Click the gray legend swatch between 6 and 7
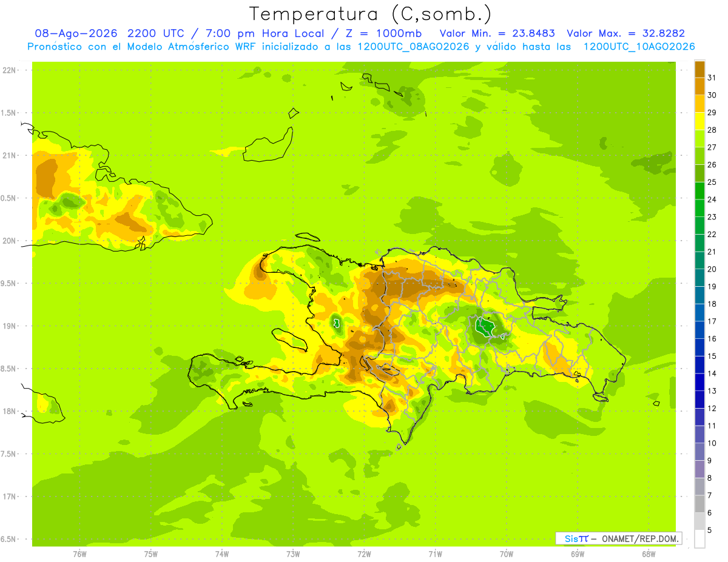 point(699,504)
